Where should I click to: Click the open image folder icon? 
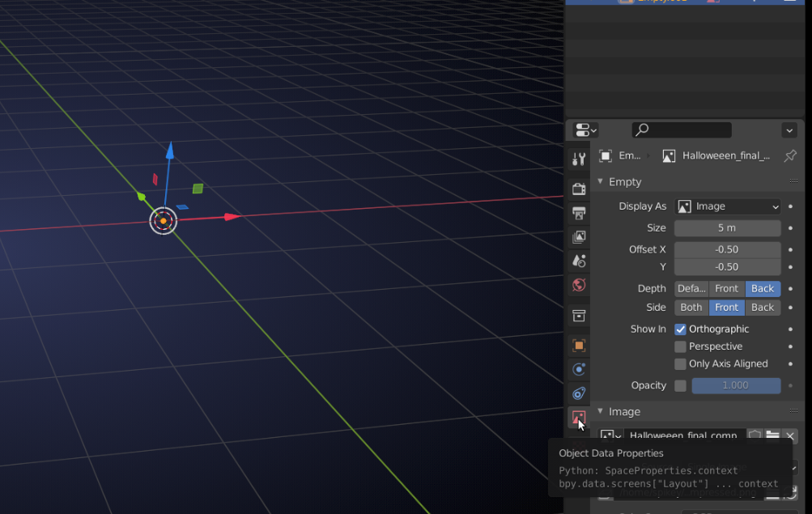pos(772,435)
